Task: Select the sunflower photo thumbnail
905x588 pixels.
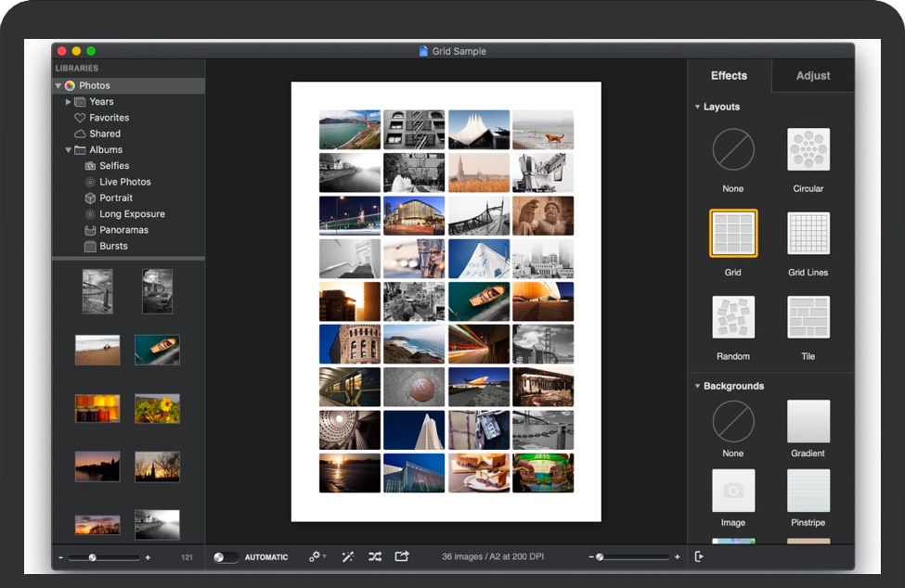Action: (x=157, y=408)
